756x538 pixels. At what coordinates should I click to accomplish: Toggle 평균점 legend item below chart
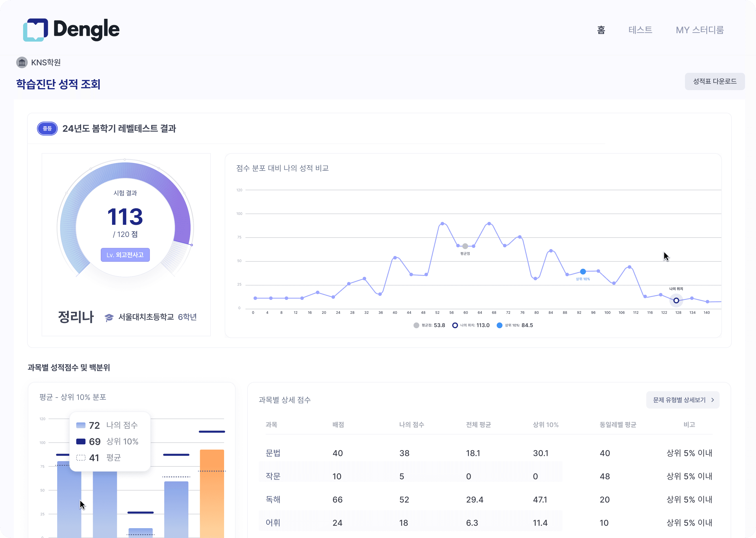point(429,325)
